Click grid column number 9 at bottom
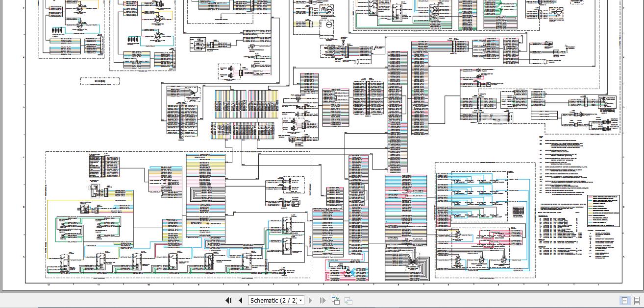Viewport: 644px width, 308px height. tap(198, 284)
